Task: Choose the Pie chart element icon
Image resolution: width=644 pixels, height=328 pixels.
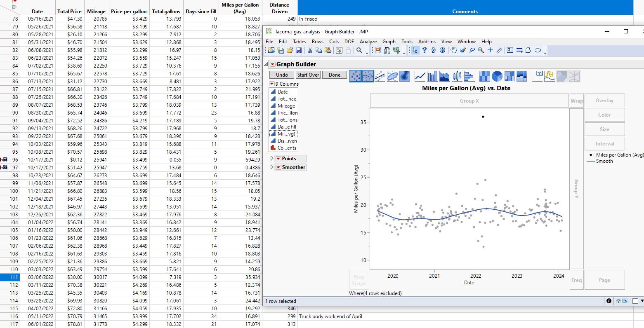Action: (x=497, y=76)
